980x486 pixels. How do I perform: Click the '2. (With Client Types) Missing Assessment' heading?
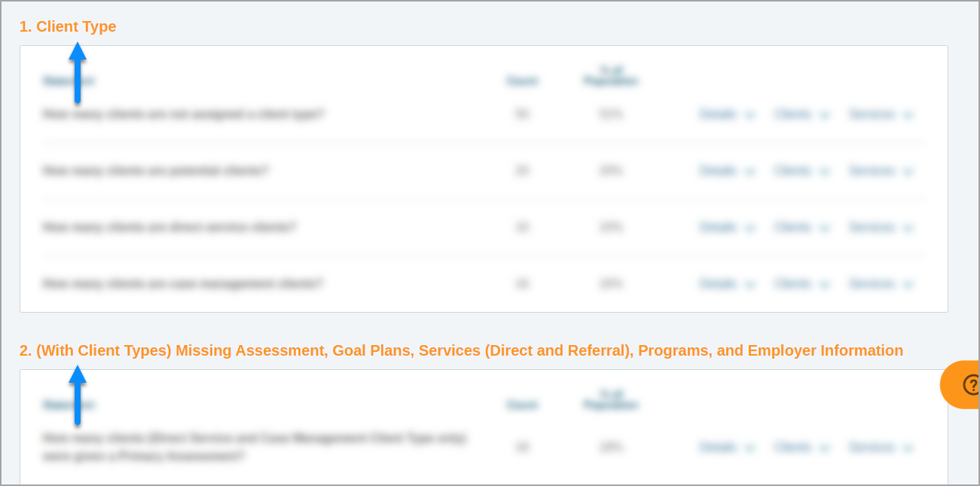[461, 350]
